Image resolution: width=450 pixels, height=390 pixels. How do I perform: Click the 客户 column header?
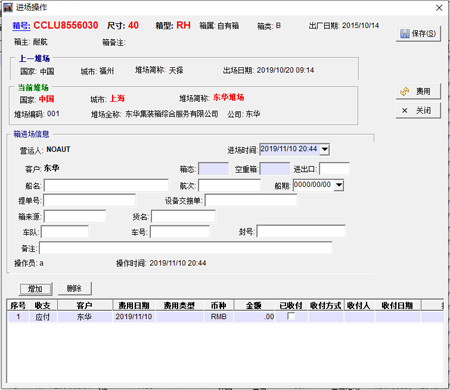click(85, 305)
